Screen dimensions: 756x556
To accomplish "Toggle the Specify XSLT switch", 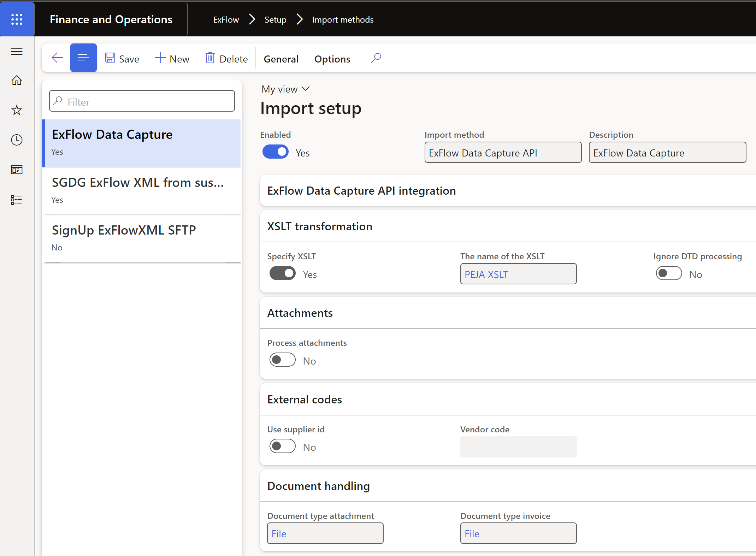I will [x=282, y=273].
